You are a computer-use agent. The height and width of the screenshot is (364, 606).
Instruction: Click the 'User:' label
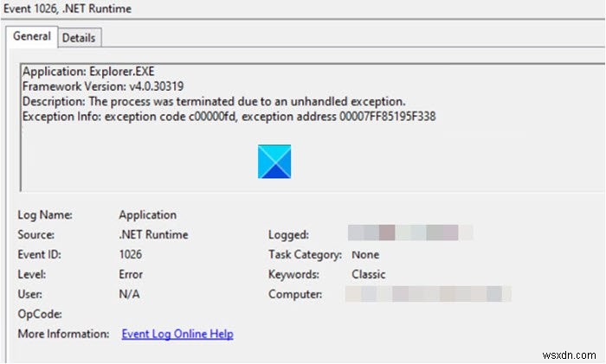[30, 295]
